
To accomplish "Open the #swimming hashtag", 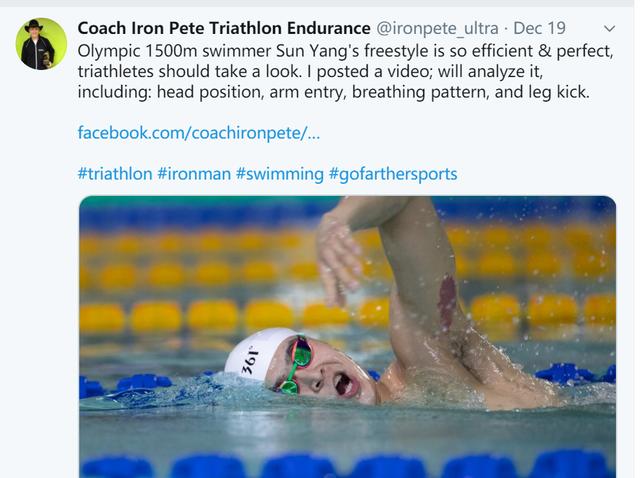I will tap(280, 174).
